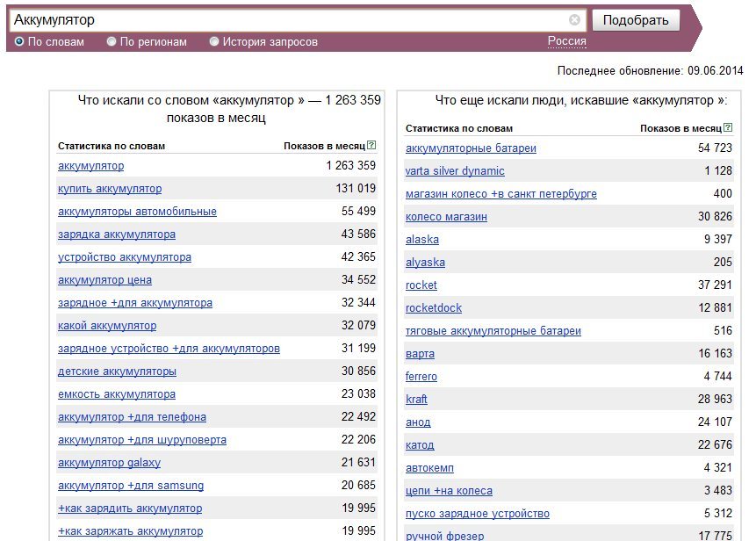The width and height of the screenshot is (756, 541).
Task: Select the 'По регионам' radio button
Action: pos(112,41)
